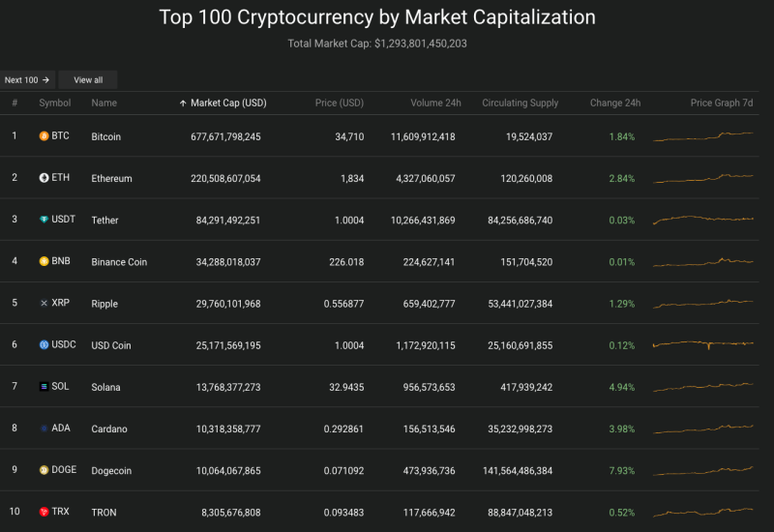Viewport: 774px width, 532px height.
Task: Select Ethereum market cap 220,508,607,054
Action: click(225, 179)
